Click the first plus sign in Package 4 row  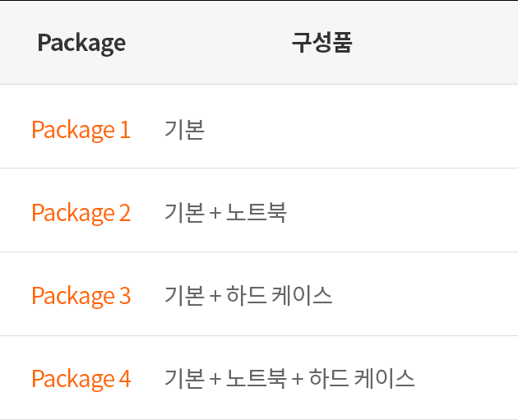coord(215,379)
